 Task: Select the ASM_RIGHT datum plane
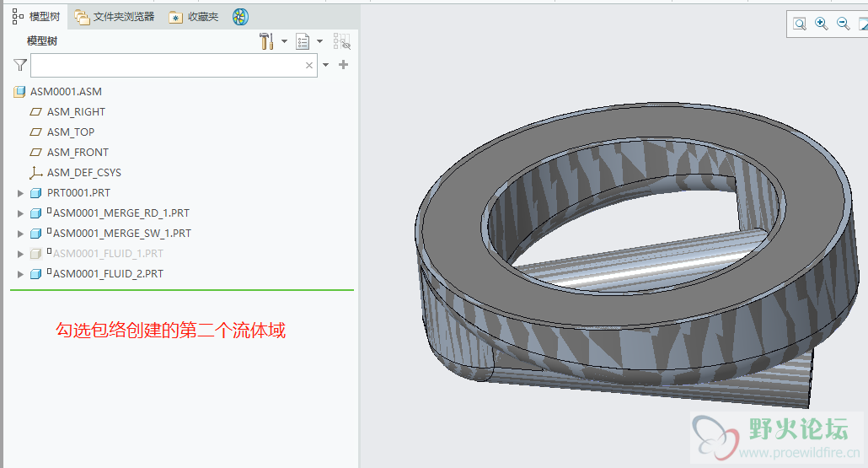tap(76, 112)
